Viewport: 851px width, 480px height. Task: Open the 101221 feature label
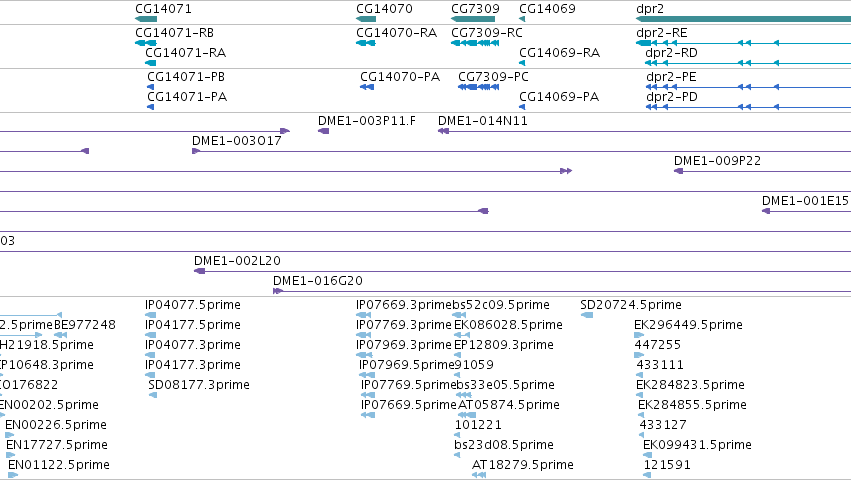[478, 425]
